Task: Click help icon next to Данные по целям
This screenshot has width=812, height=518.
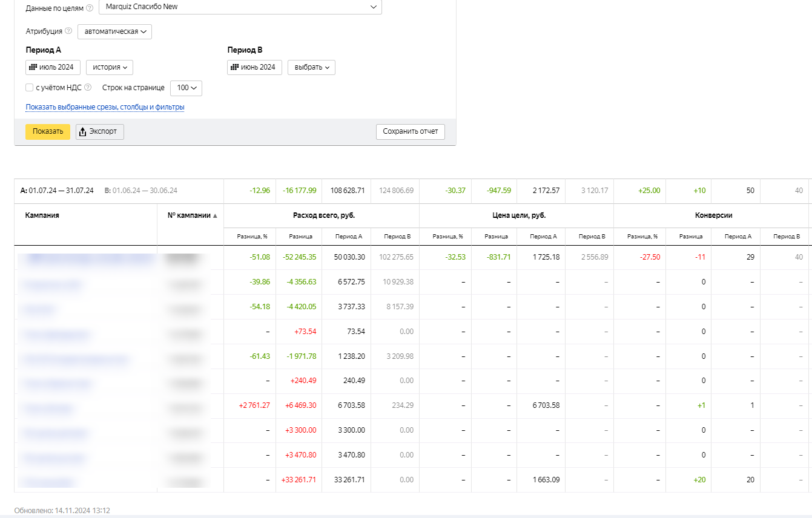Action: (x=90, y=8)
